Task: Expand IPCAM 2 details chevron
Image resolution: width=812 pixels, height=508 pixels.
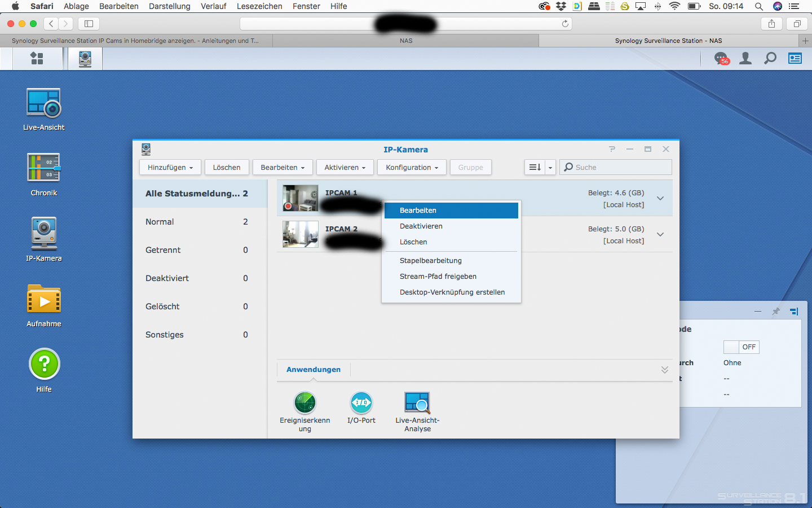Action: point(660,234)
